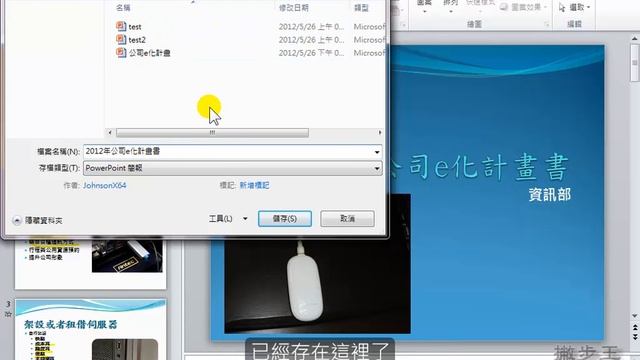
Task: Collapse folders with 隱藏資料夾 toggle
Action: [38, 220]
